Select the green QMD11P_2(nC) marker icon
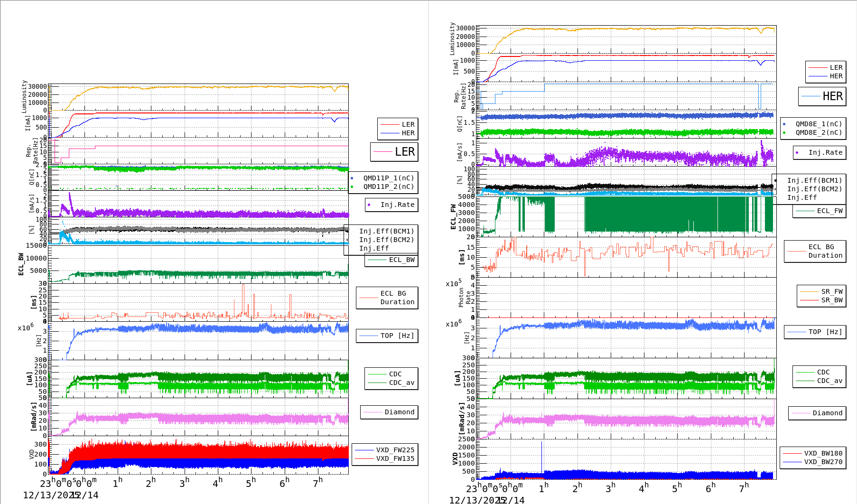The width and height of the screenshot is (857, 504). [x=352, y=187]
